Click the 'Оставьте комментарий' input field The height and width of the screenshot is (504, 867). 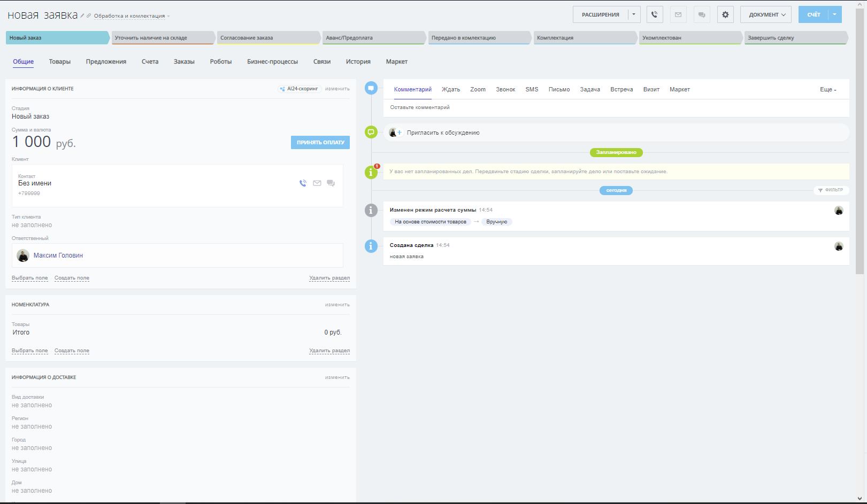point(615,107)
